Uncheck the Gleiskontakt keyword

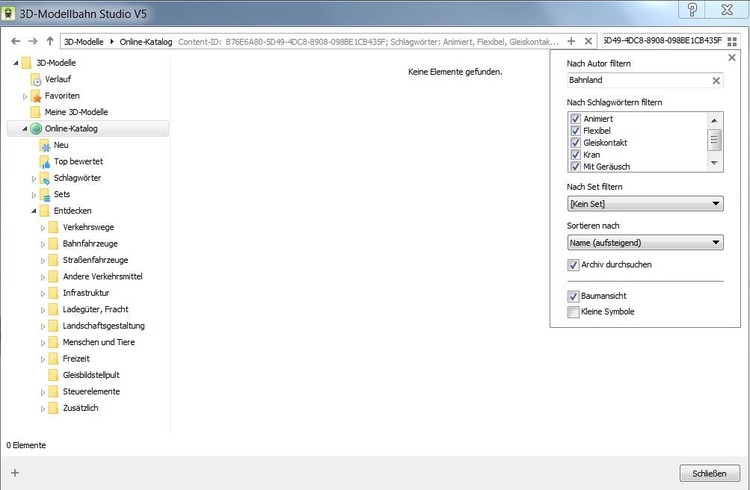tap(575, 143)
